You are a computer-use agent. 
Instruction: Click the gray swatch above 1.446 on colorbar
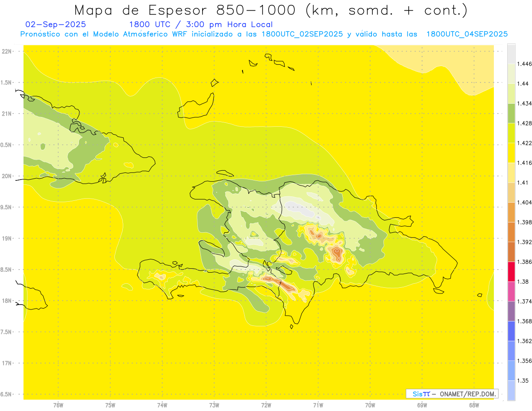point(511,54)
